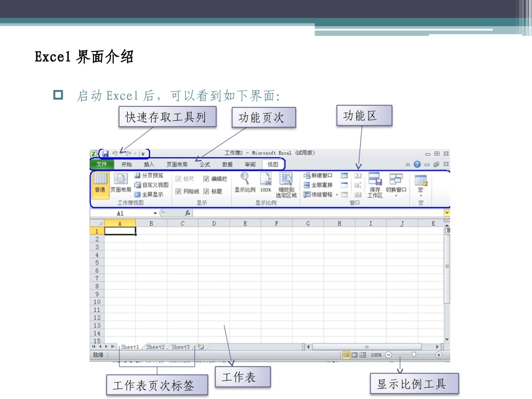Switch to the 数据 tab

tap(227, 165)
